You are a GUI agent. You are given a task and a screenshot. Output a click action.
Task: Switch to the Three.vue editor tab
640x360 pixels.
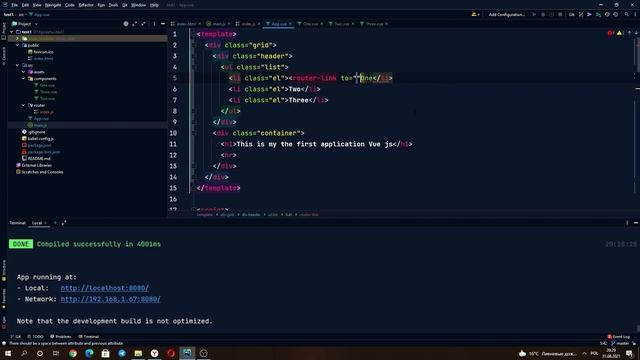[x=374, y=24]
